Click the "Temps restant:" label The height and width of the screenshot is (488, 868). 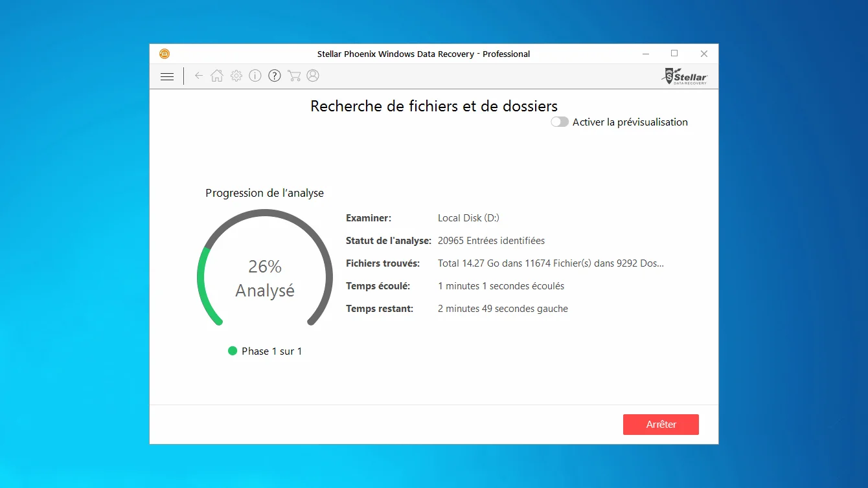(380, 309)
